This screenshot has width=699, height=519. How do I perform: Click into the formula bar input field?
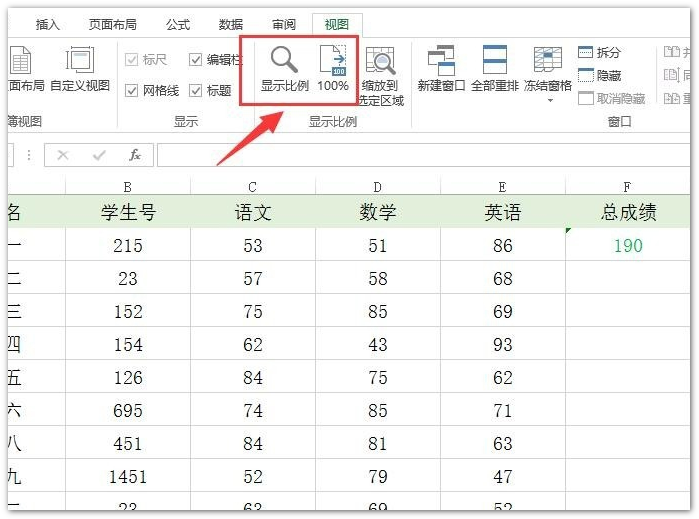424,155
